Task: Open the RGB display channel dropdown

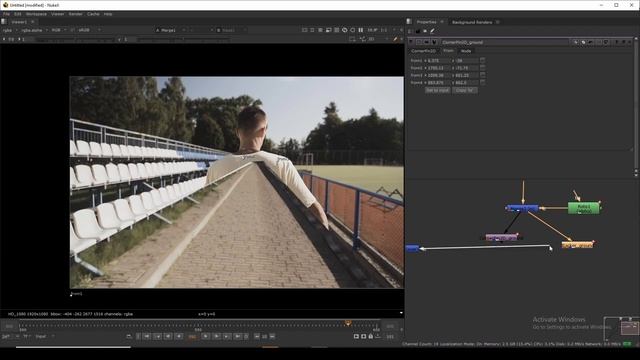Action: click(58, 30)
